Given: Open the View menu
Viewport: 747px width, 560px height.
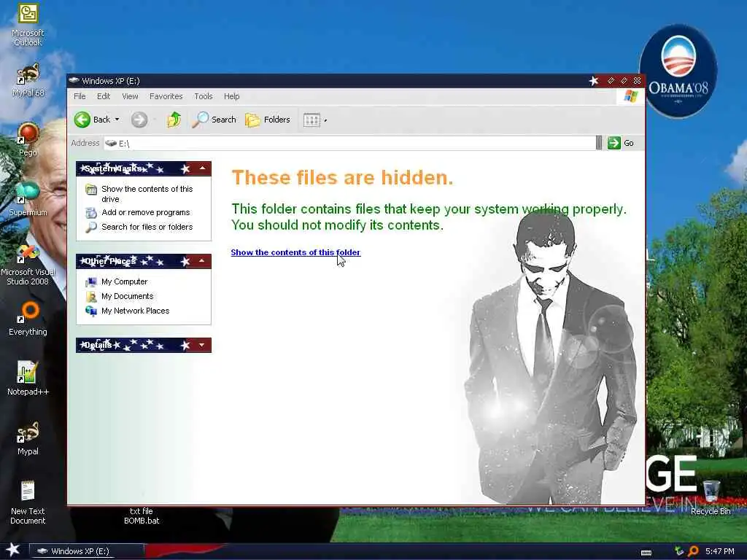Looking at the screenshot, I should (130, 96).
